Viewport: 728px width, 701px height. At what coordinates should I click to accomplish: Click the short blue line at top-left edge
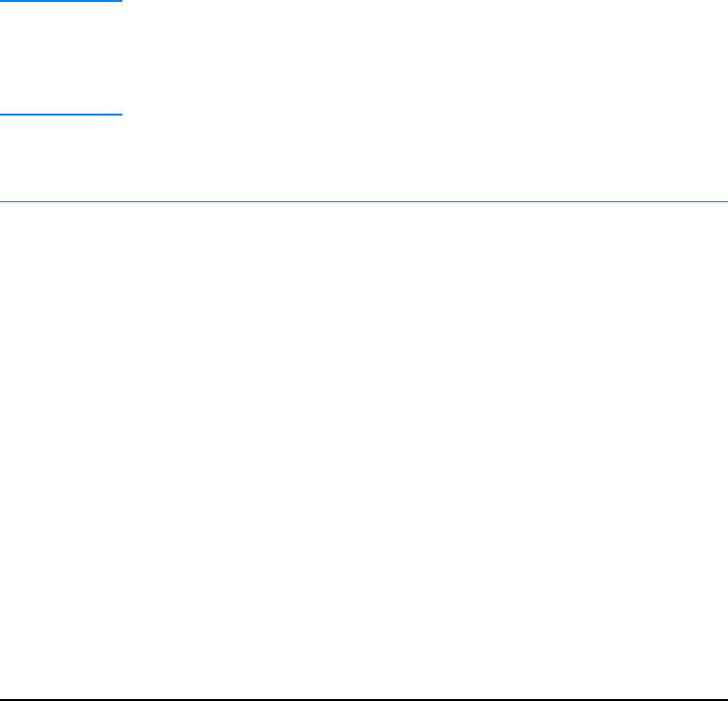pyautogui.click(x=61, y=1)
